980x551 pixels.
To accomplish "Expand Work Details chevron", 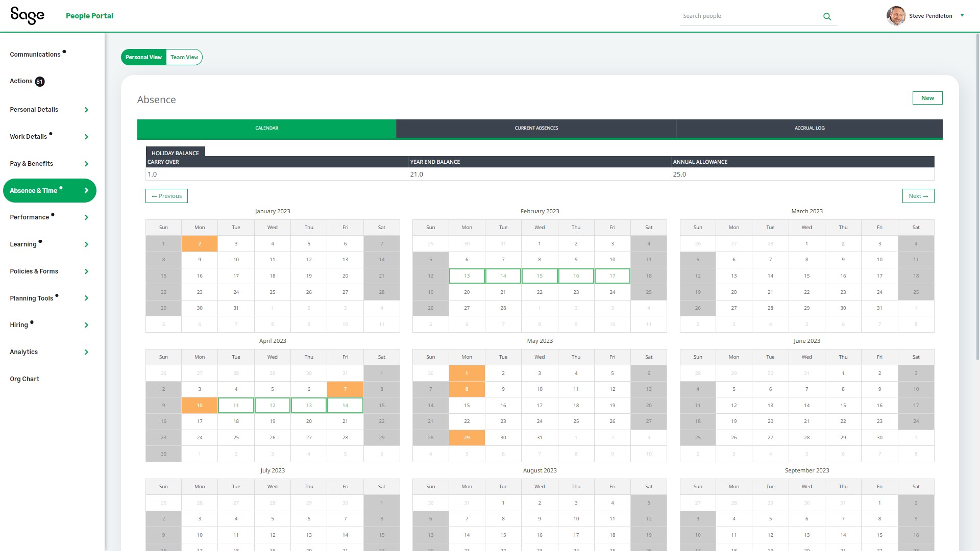I will 86,137.
